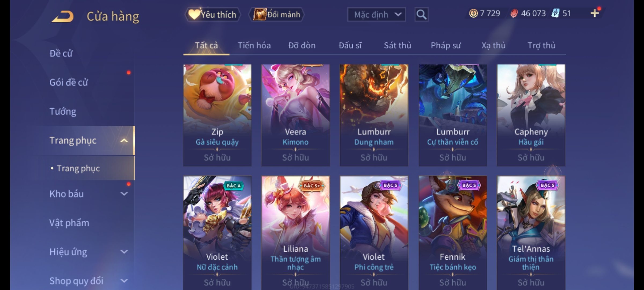This screenshot has width=644, height=290.
Task: Select the Tiến hóa filter tab
Action: pos(254,45)
